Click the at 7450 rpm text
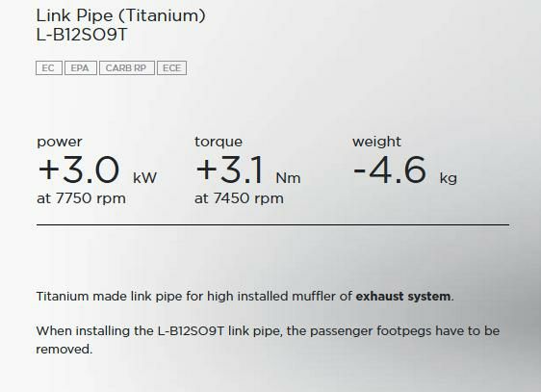541x392 pixels. 239,198
